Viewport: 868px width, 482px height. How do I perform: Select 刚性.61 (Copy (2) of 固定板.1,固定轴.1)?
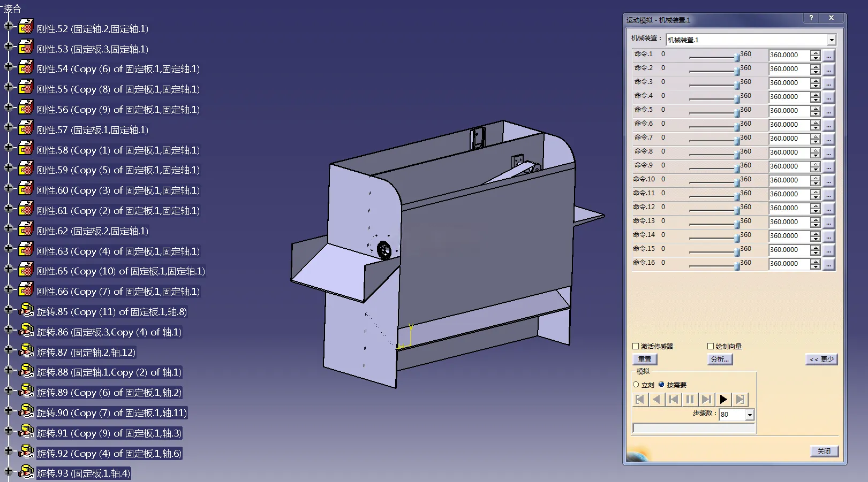point(118,211)
